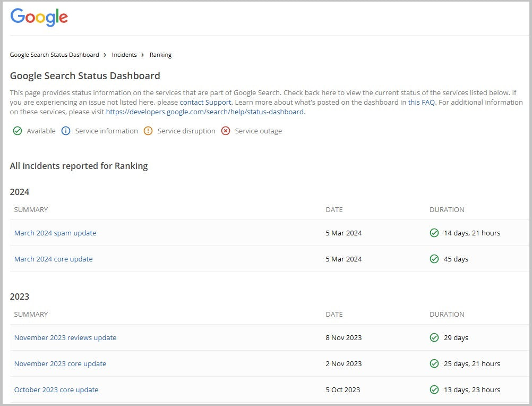Click DURATION column header in 2024 table

(447, 210)
